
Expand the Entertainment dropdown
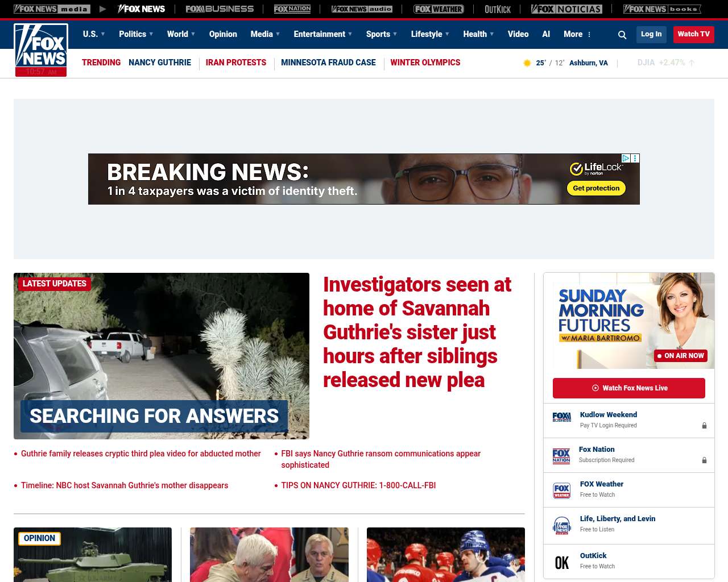point(322,34)
